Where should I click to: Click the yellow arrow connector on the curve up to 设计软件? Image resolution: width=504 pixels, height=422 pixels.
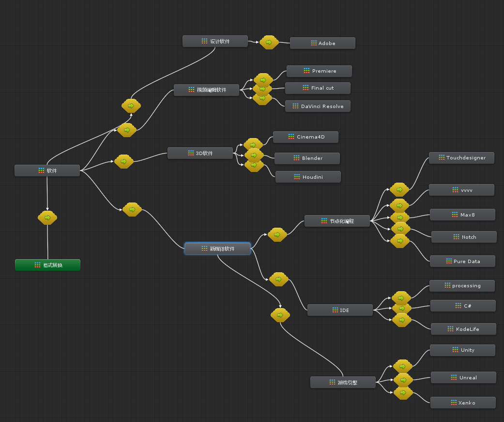131,106
